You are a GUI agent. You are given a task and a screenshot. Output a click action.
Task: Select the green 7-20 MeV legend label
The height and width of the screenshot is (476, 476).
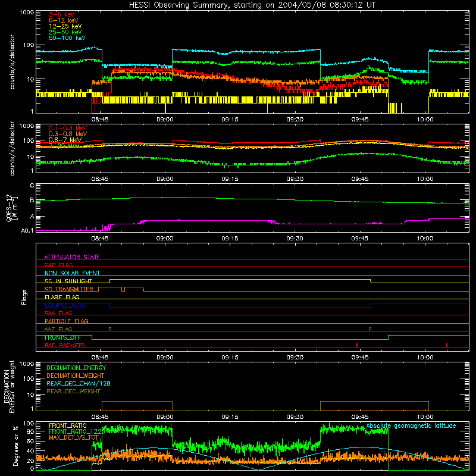[64, 146]
